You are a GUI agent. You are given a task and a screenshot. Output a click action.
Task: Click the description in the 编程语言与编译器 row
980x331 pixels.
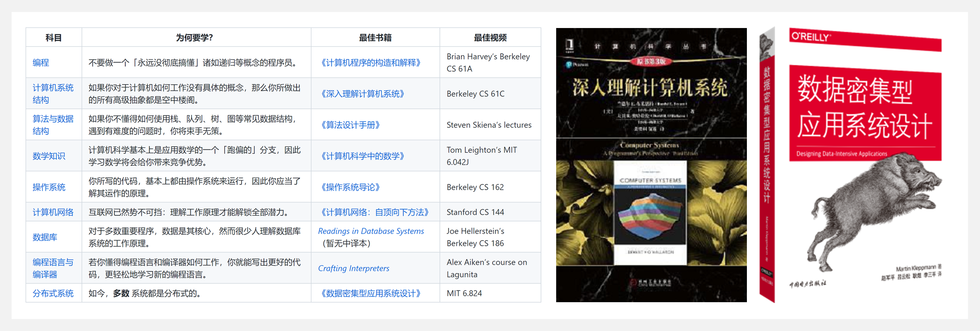(x=194, y=268)
